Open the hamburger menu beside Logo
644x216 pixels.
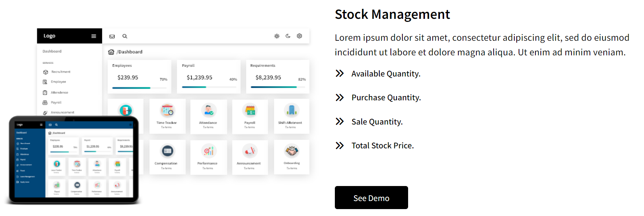(x=94, y=36)
